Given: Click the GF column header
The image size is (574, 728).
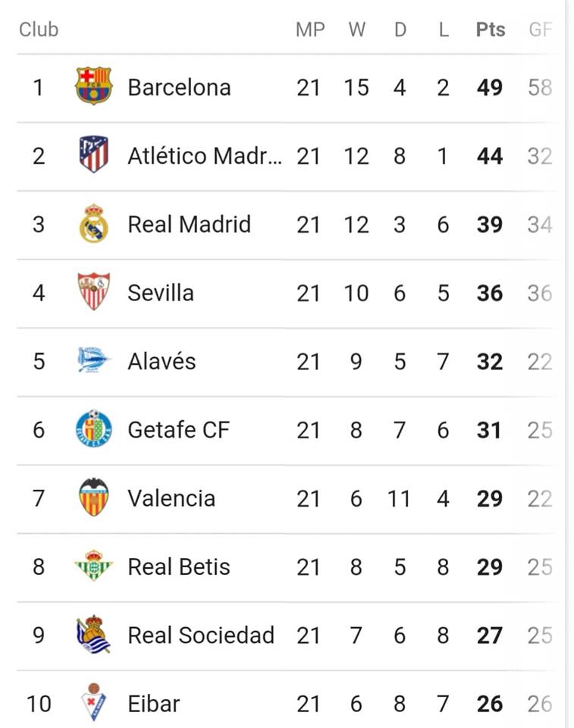Looking at the screenshot, I should click(x=540, y=30).
